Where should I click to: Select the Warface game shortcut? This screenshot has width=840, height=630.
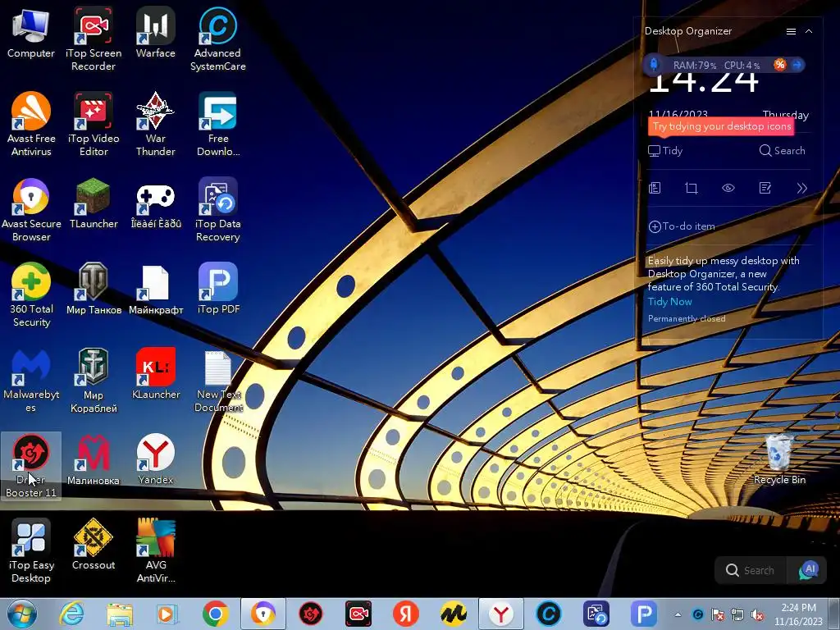155,33
